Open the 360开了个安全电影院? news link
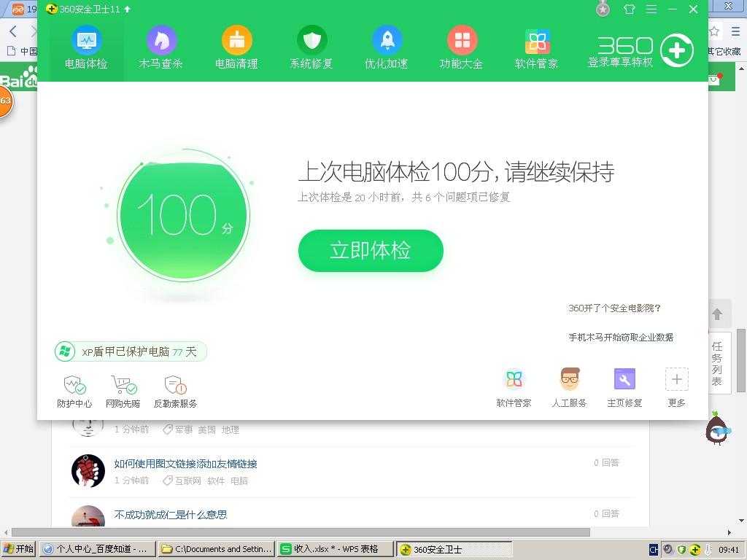Screen dimensions: 747x560 click(614, 308)
